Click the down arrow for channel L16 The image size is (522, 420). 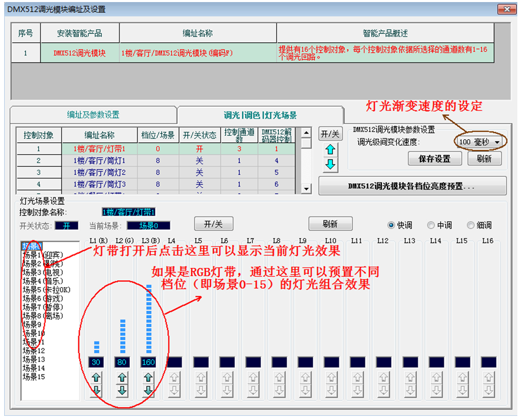489,390
